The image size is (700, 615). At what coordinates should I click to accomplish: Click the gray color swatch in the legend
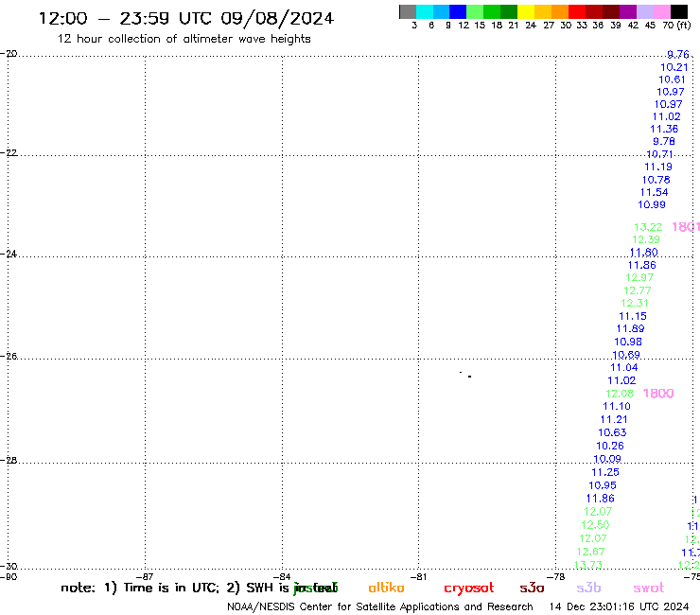[x=408, y=11]
